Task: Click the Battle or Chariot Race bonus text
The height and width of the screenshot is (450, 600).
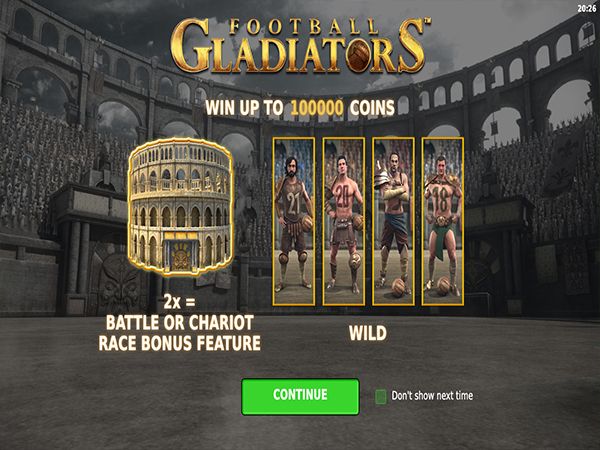Action: coord(179,333)
